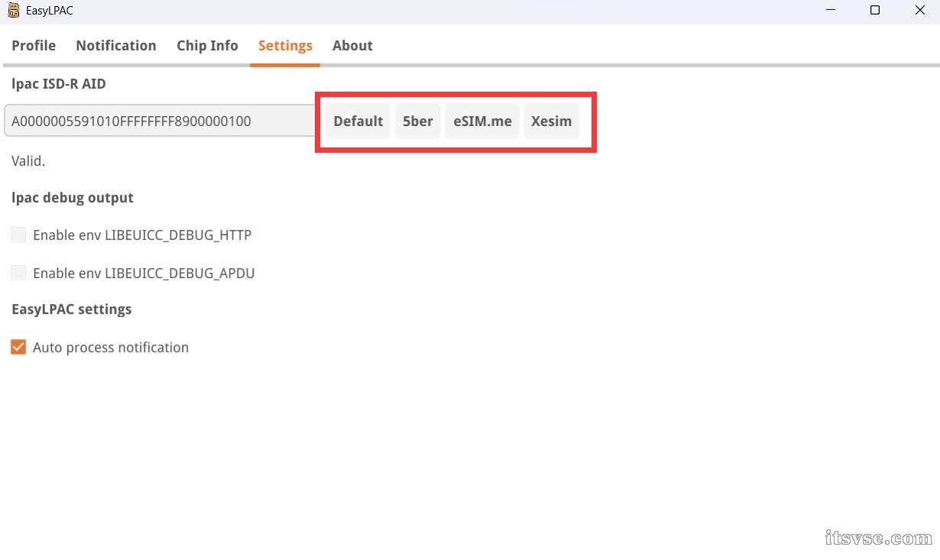
Task: Minimize the EasyLPAC window
Action: pyautogui.click(x=831, y=11)
